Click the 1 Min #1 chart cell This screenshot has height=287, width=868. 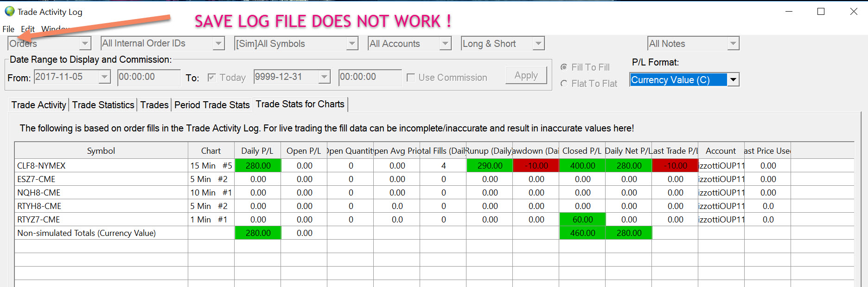(x=211, y=220)
